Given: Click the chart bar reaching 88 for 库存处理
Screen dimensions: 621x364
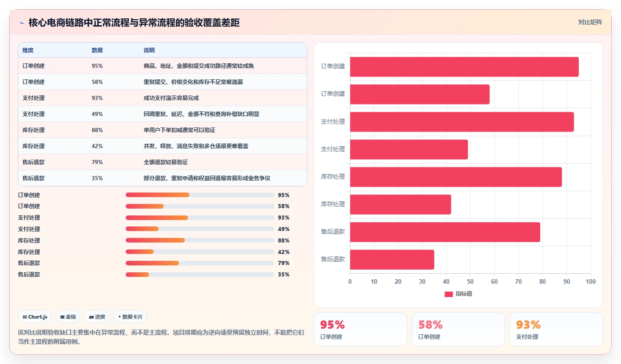Looking at the screenshot, I should (456, 177).
